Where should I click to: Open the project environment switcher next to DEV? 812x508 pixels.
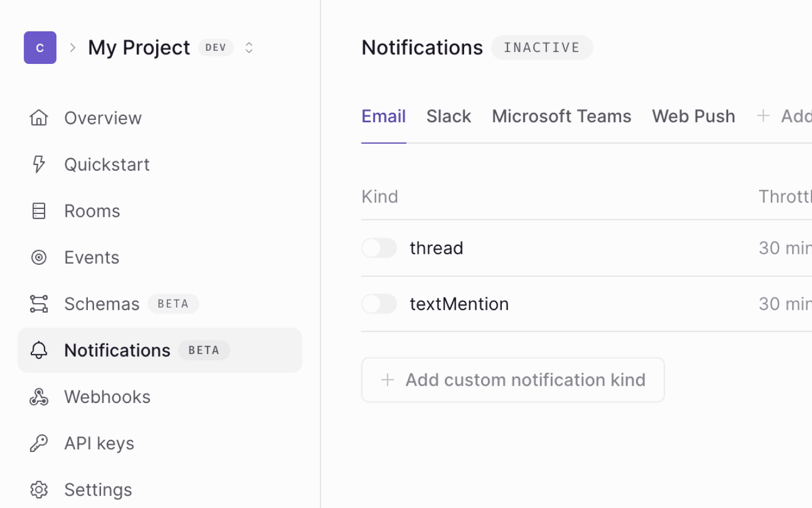(x=249, y=47)
